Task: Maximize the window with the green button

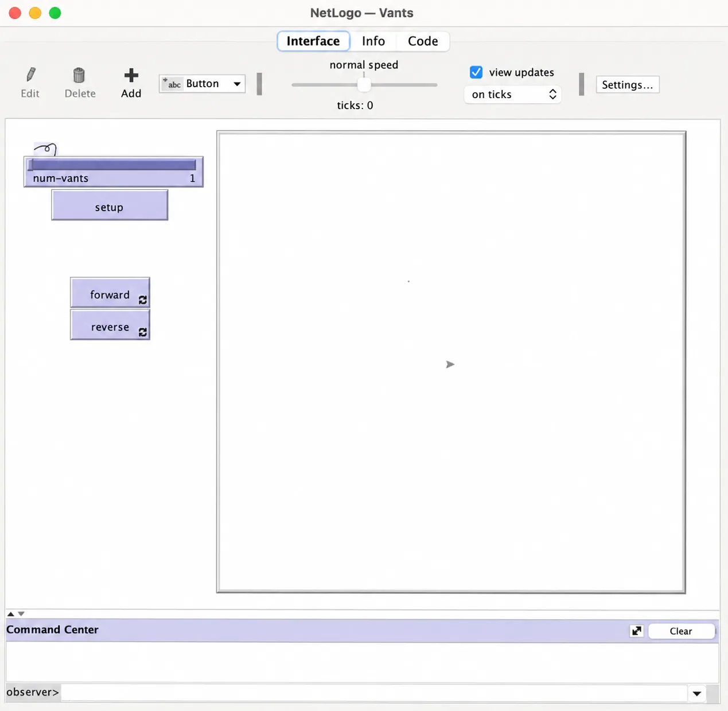Action: point(55,13)
